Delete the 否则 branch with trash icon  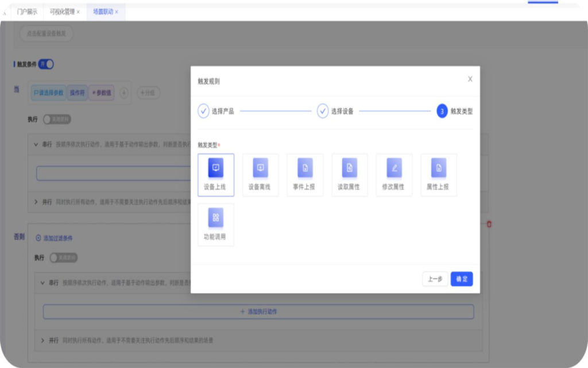click(489, 224)
